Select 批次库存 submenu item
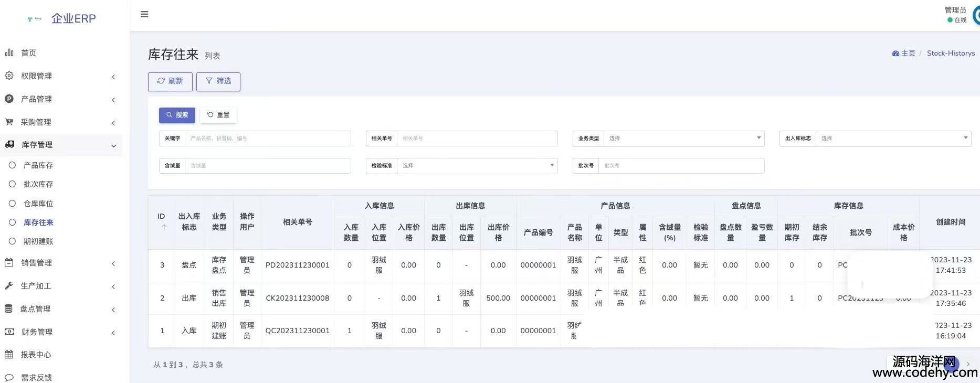 point(38,184)
